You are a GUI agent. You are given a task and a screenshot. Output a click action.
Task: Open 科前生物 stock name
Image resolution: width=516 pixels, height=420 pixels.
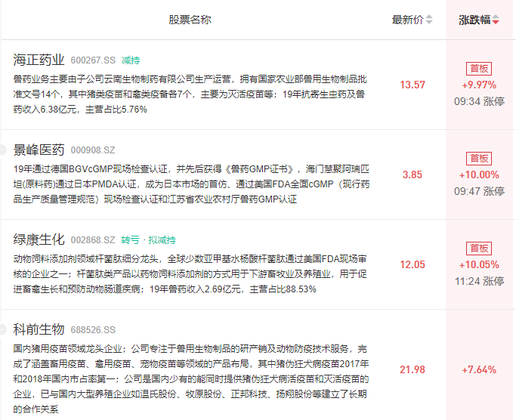coord(39,329)
